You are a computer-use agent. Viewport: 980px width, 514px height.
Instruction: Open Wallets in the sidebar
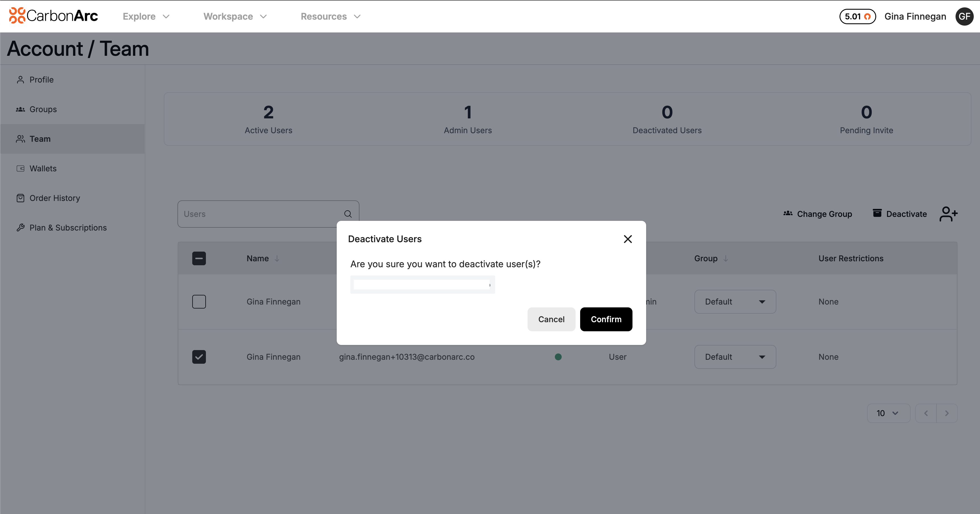(43, 168)
